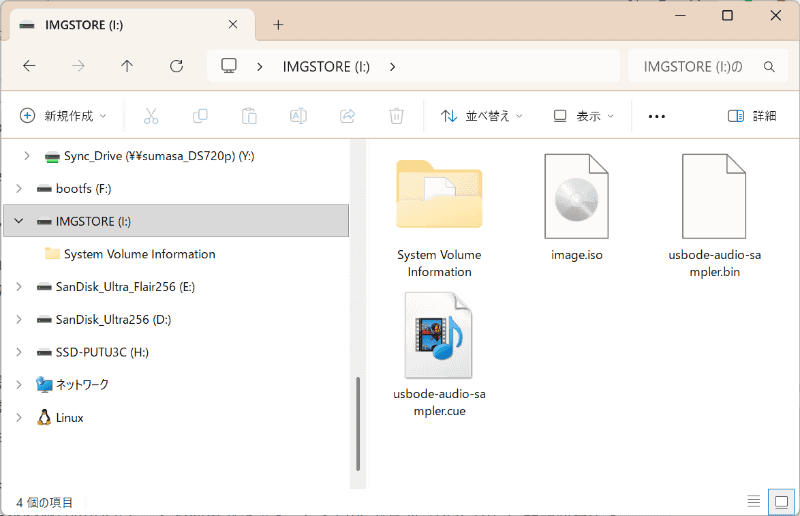The image size is (800, 516).
Task: Maximize the Explorer window
Action: pyautogui.click(x=728, y=16)
